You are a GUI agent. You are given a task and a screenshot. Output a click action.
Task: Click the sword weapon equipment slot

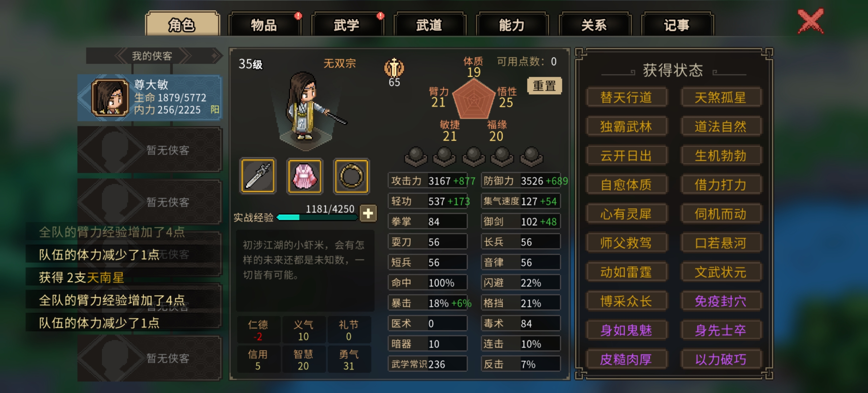258,176
